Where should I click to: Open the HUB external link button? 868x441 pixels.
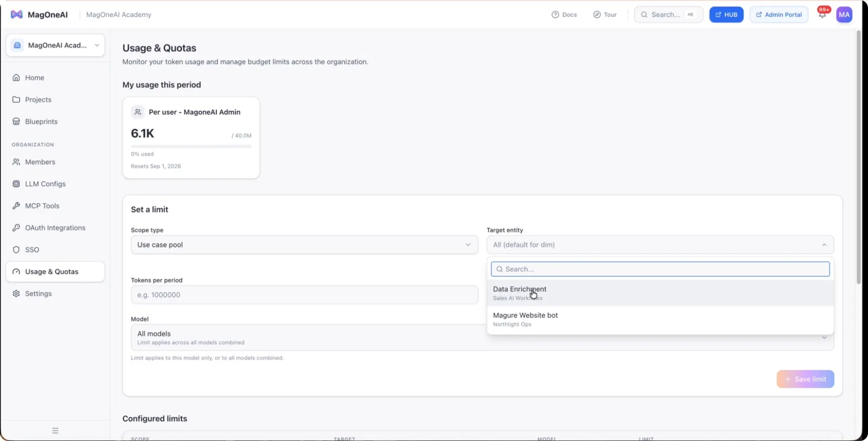(x=726, y=15)
